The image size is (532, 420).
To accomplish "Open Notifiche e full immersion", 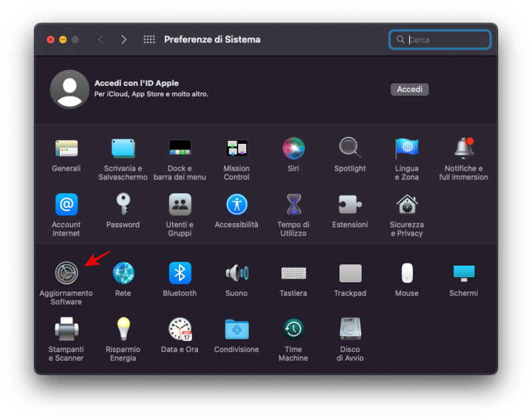I will (464, 148).
